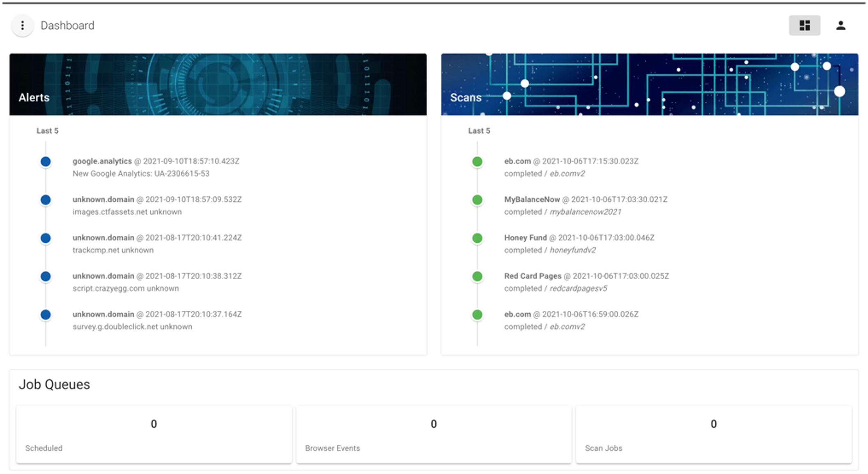The image size is (868, 474).
Task: Select 'images.ctfassets.net unknown' alert text
Action: pos(127,212)
